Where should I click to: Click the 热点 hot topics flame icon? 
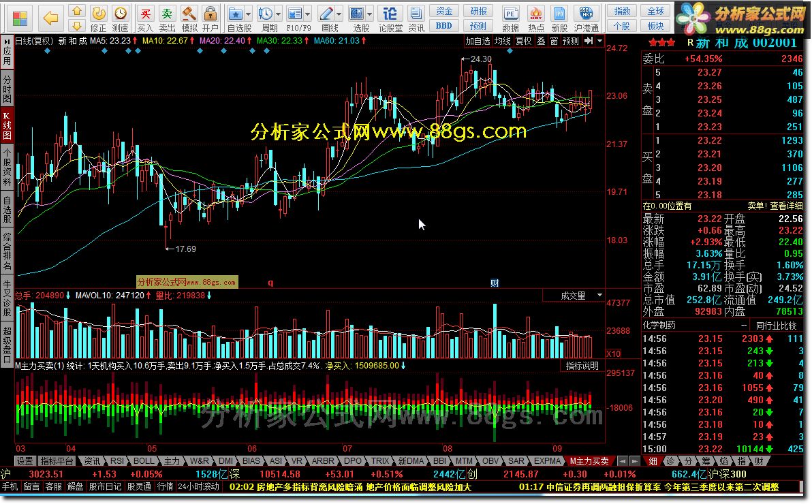(x=536, y=18)
